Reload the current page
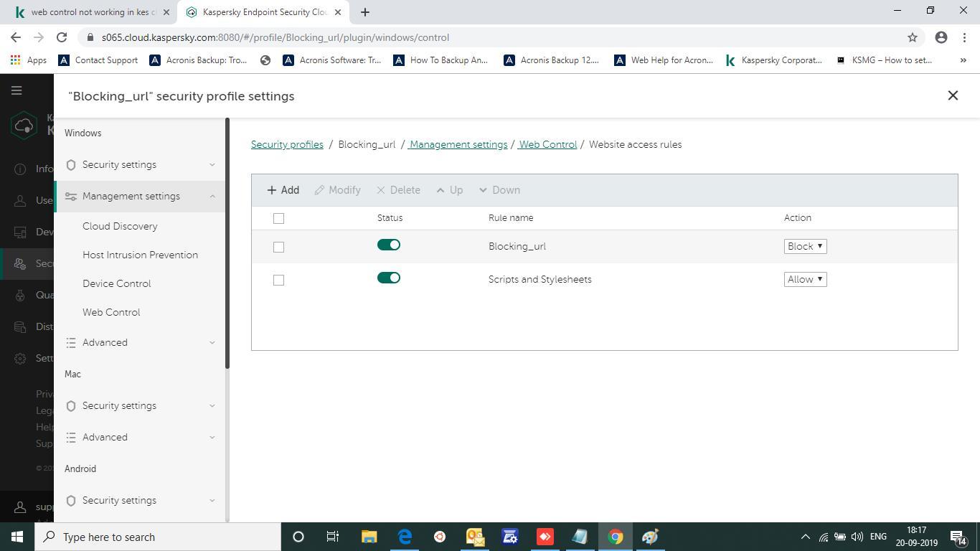 [x=62, y=37]
